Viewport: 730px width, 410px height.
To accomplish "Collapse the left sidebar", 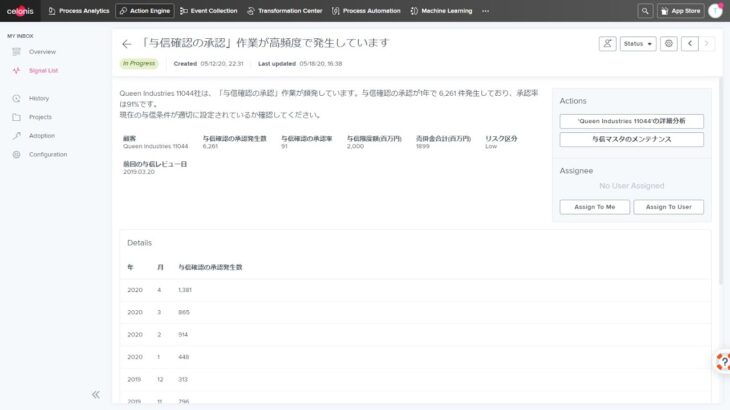I will 96,394.
